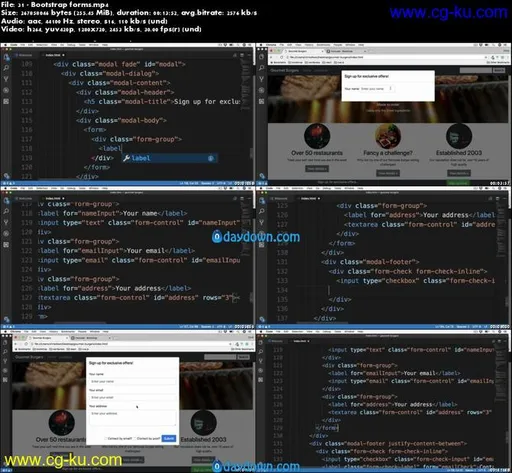The image size is (512, 473).
Task: Click the Enter your email field in the completed form
Action: point(132,397)
